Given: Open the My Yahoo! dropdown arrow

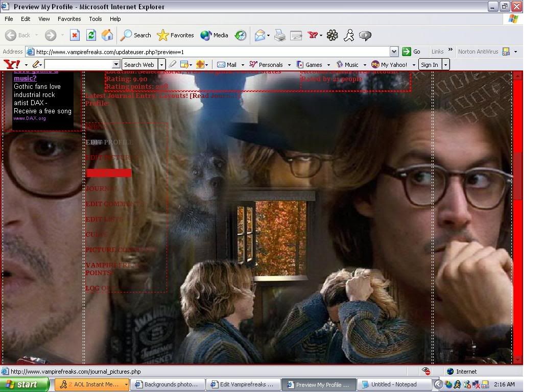Looking at the screenshot, I should coord(414,65).
